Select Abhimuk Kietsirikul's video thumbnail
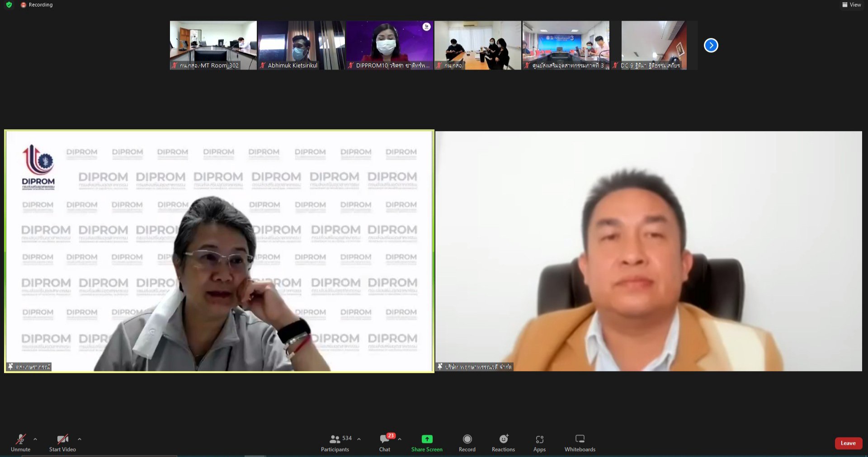868x457 pixels. tap(301, 45)
